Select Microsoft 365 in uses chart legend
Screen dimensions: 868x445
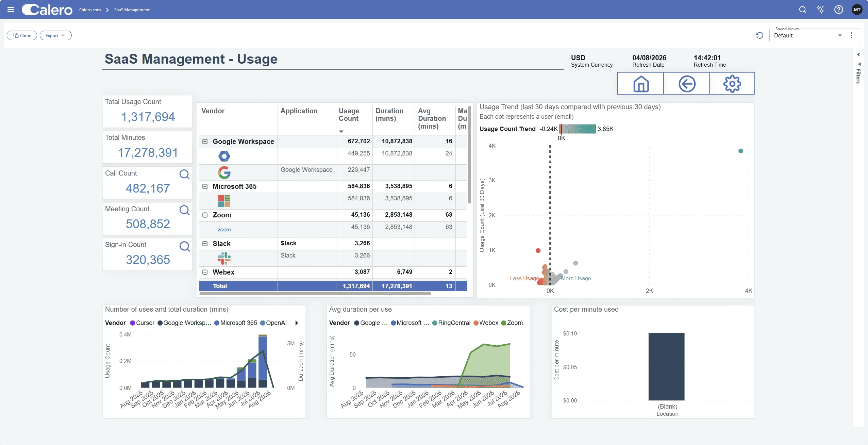point(236,323)
